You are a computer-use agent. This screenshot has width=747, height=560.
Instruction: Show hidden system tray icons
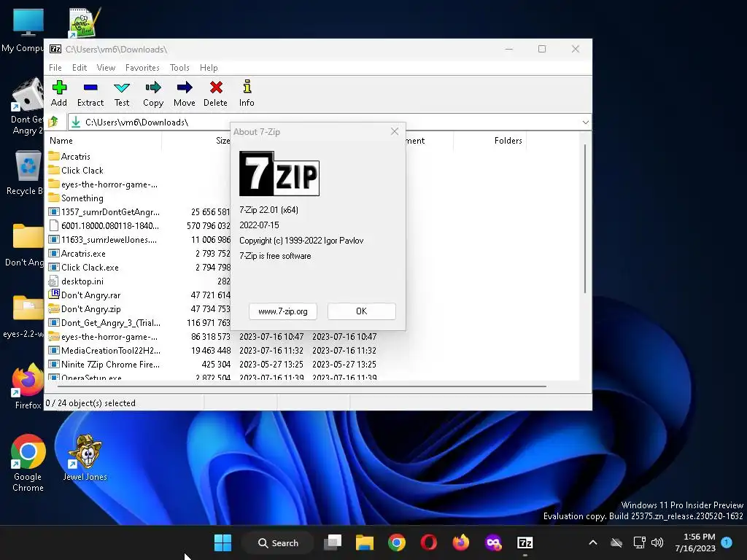[592, 542]
